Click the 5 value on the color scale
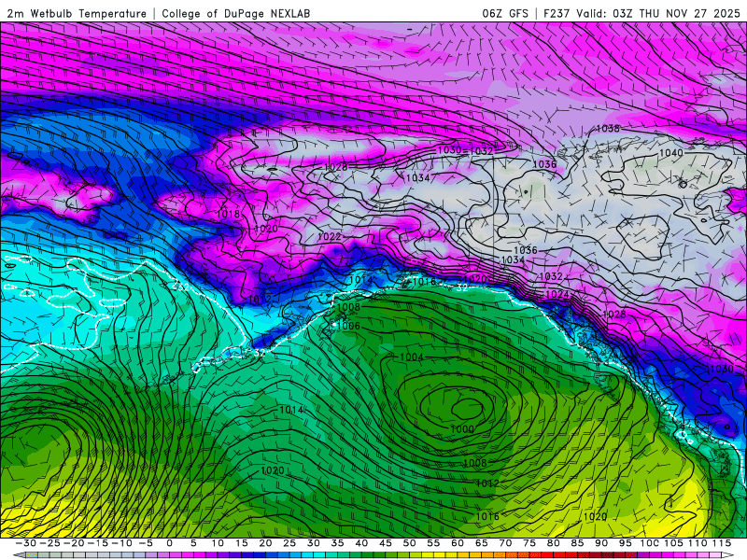 [193, 543]
